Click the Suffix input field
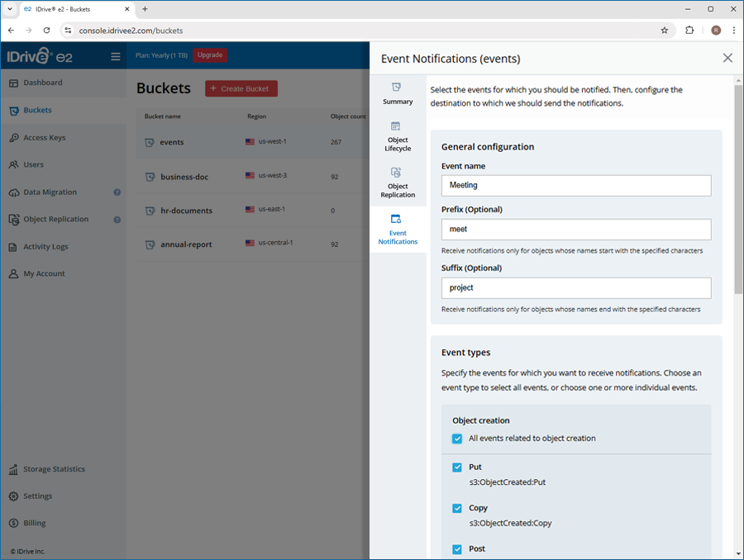Screen dimensions: 744x560 coord(576,288)
